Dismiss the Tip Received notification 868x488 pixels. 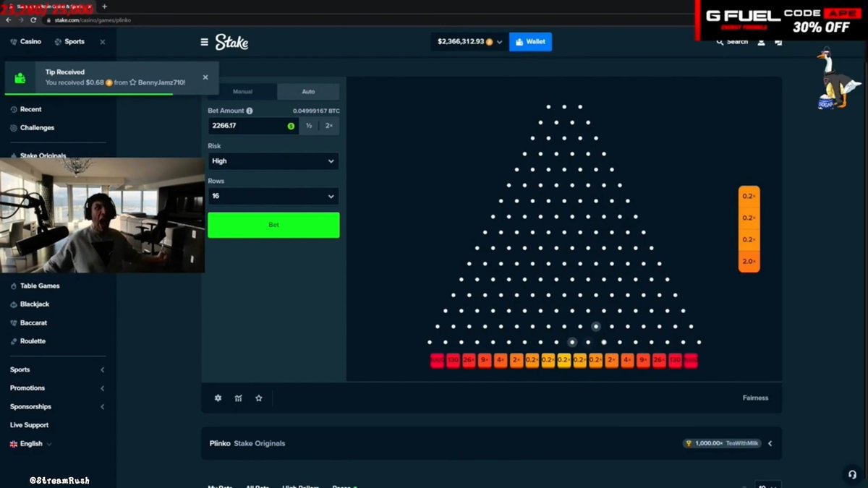click(x=205, y=77)
